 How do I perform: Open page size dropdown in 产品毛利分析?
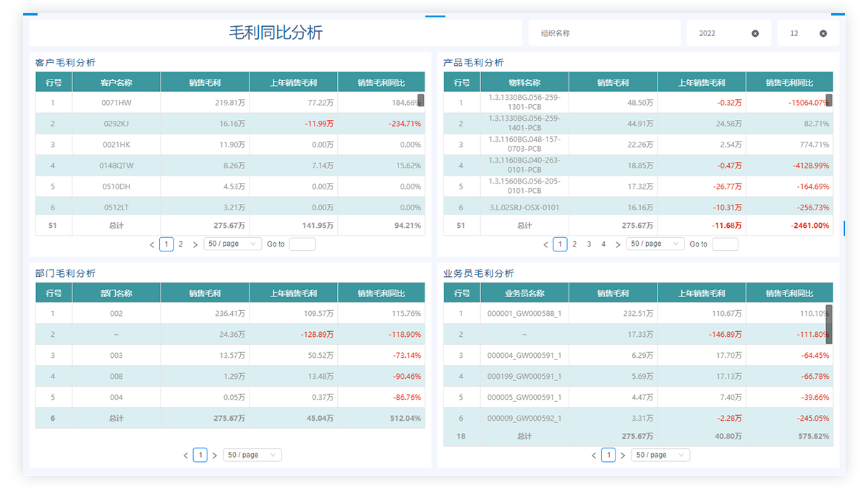(x=655, y=244)
